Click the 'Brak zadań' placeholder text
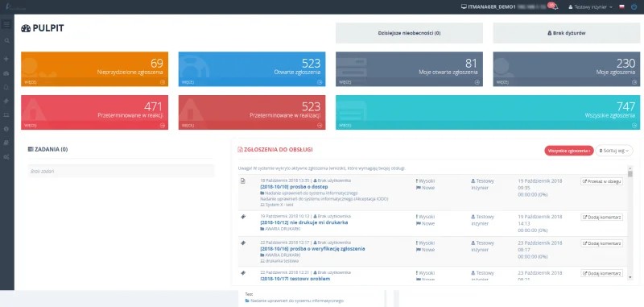This screenshot has height=307, width=644. pyautogui.click(x=43, y=171)
